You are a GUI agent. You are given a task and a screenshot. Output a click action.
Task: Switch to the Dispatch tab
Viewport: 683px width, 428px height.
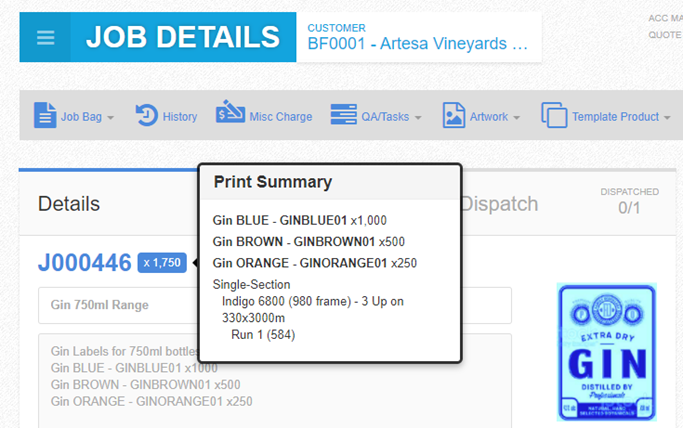tap(500, 204)
